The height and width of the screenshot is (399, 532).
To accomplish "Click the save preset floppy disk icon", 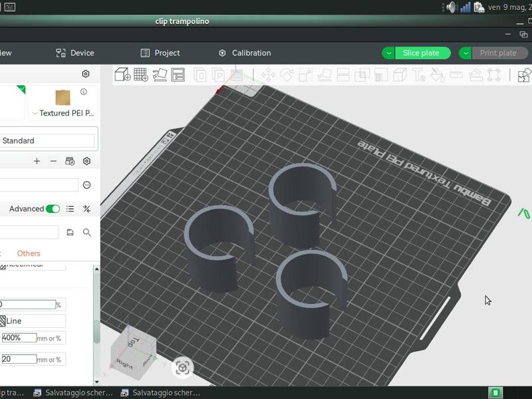I will pyautogui.click(x=70, y=232).
